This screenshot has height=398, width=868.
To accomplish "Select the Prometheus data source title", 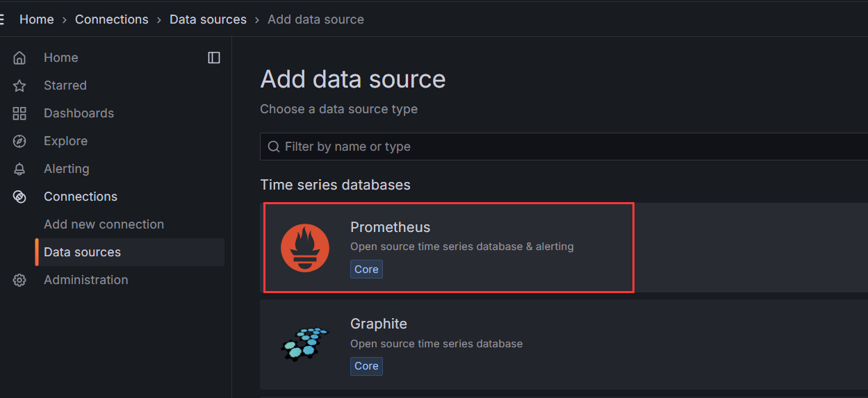I will click(x=390, y=227).
